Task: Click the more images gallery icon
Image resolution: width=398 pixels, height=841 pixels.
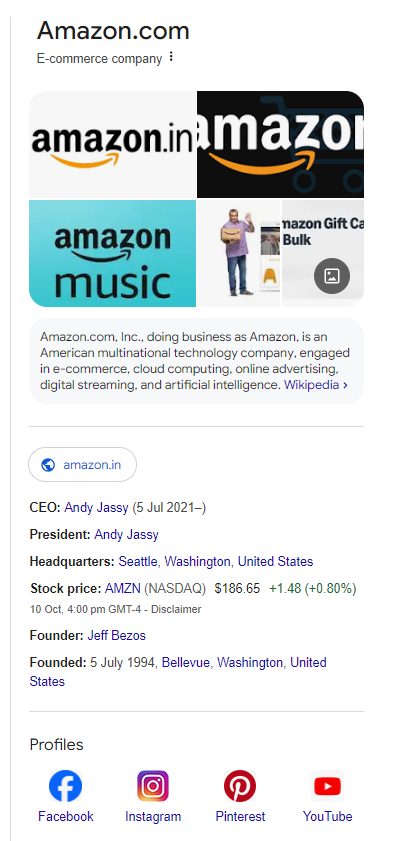Action: point(332,276)
